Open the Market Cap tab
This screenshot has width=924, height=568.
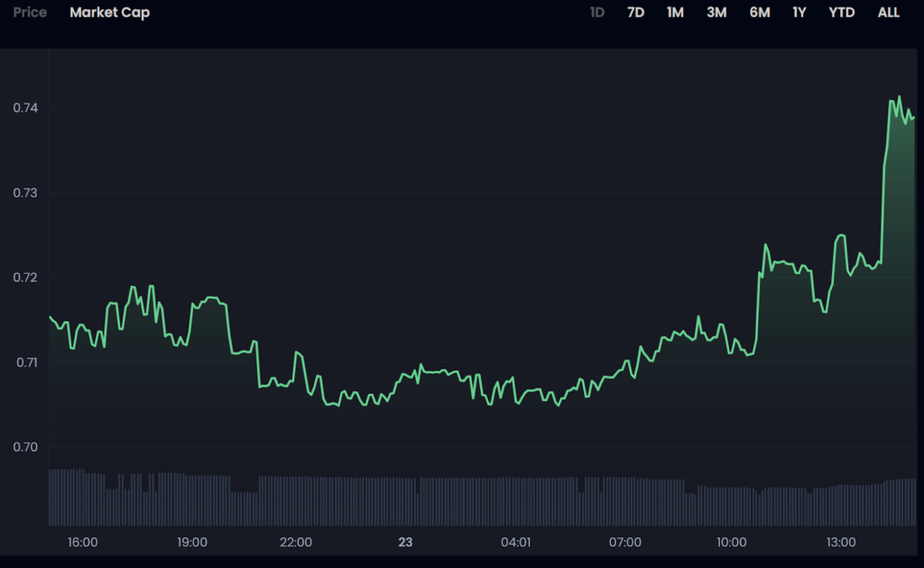[109, 13]
